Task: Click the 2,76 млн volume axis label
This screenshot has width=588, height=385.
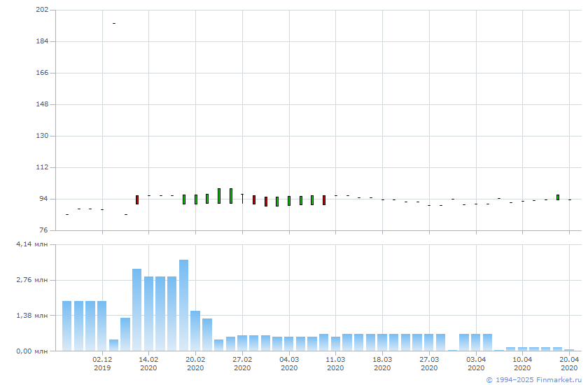Action: click(x=32, y=280)
